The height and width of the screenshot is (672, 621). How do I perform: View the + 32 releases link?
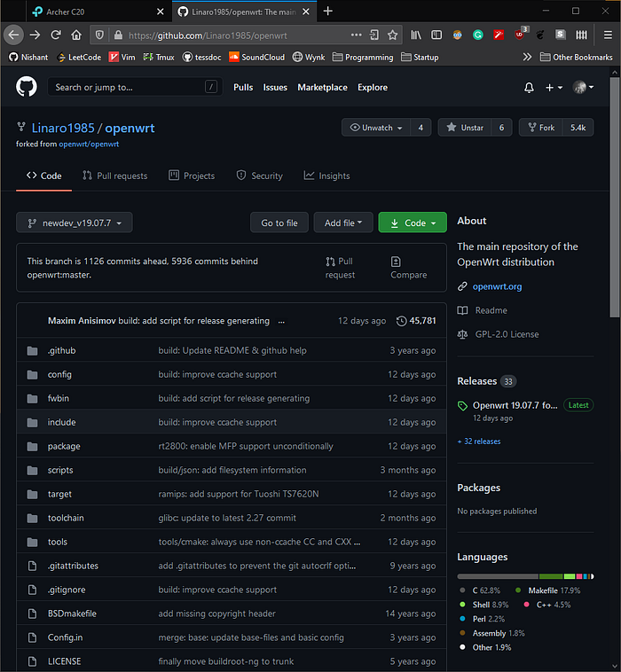point(479,441)
